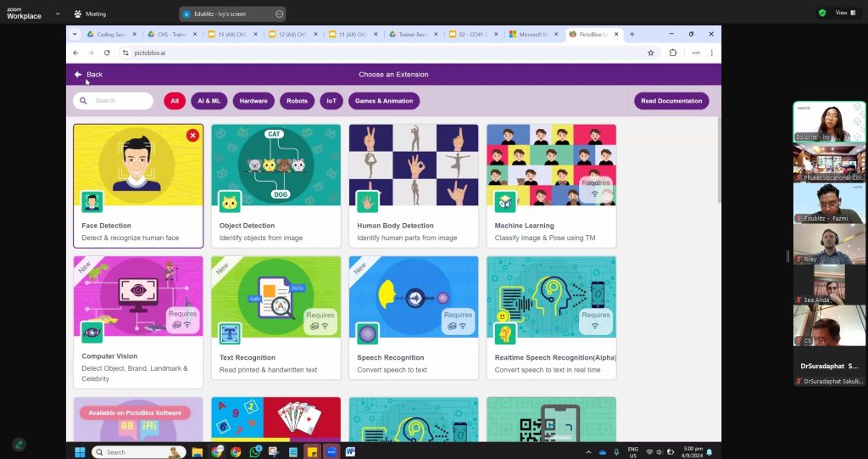Image resolution: width=868 pixels, height=459 pixels.
Task: Click the Object Detection cat badge icon
Action: [x=229, y=202]
